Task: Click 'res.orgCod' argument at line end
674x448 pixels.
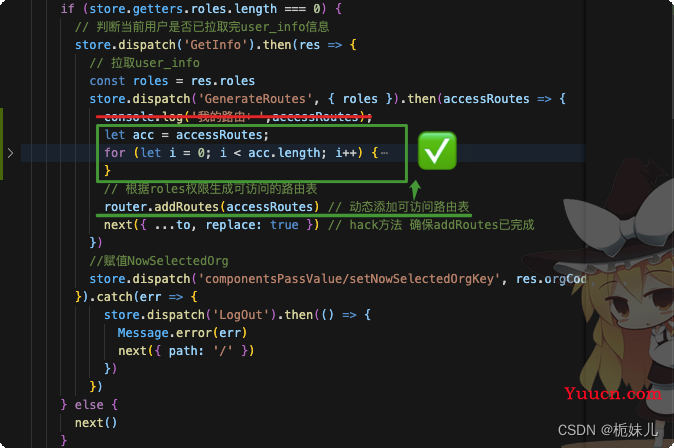Action: 551,279
